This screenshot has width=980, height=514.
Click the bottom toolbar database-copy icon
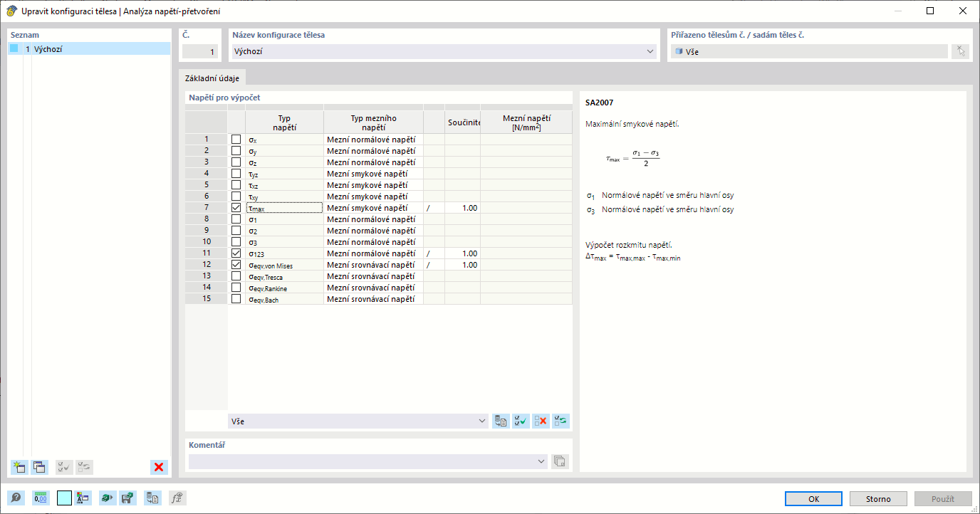(x=153, y=498)
